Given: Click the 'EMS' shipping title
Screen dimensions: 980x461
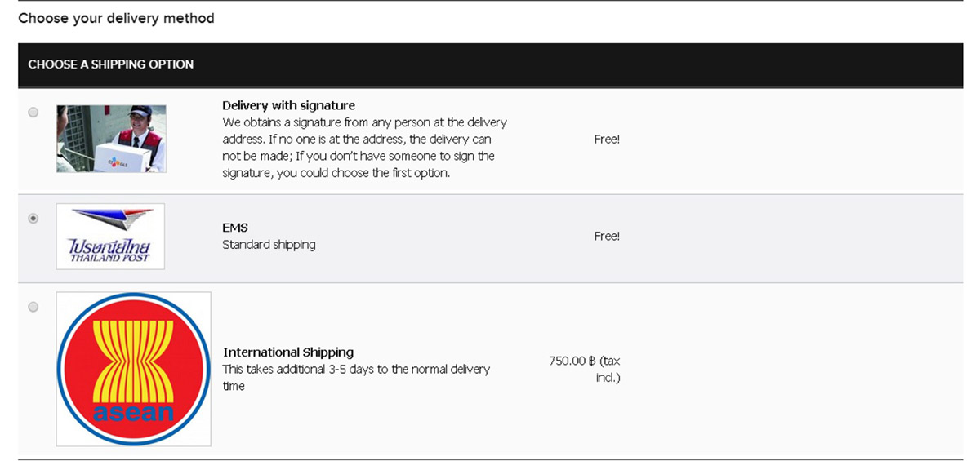Looking at the screenshot, I should pos(235,228).
